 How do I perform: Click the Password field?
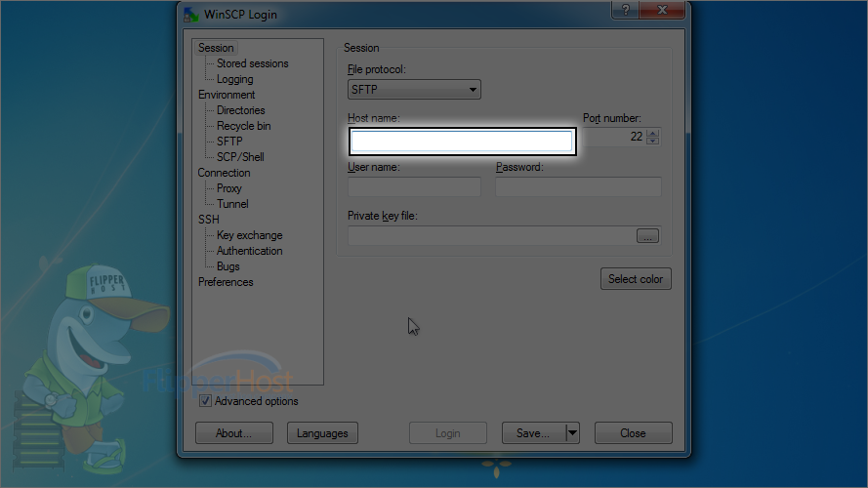pos(578,187)
